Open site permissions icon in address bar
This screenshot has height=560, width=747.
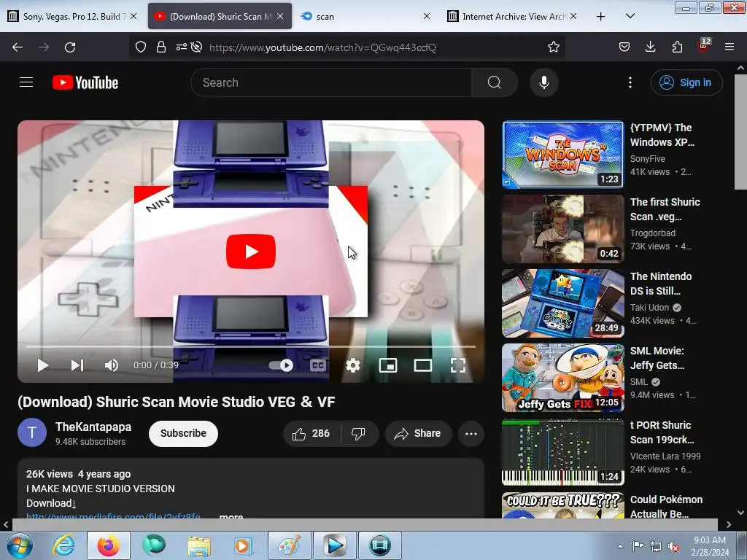(x=182, y=47)
